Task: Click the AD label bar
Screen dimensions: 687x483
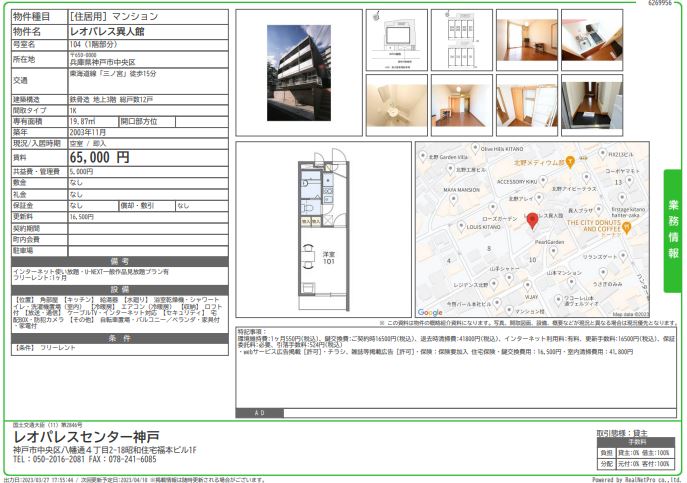Action: tap(259, 413)
